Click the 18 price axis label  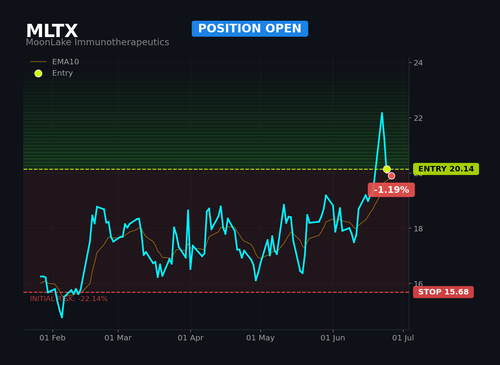coord(418,229)
